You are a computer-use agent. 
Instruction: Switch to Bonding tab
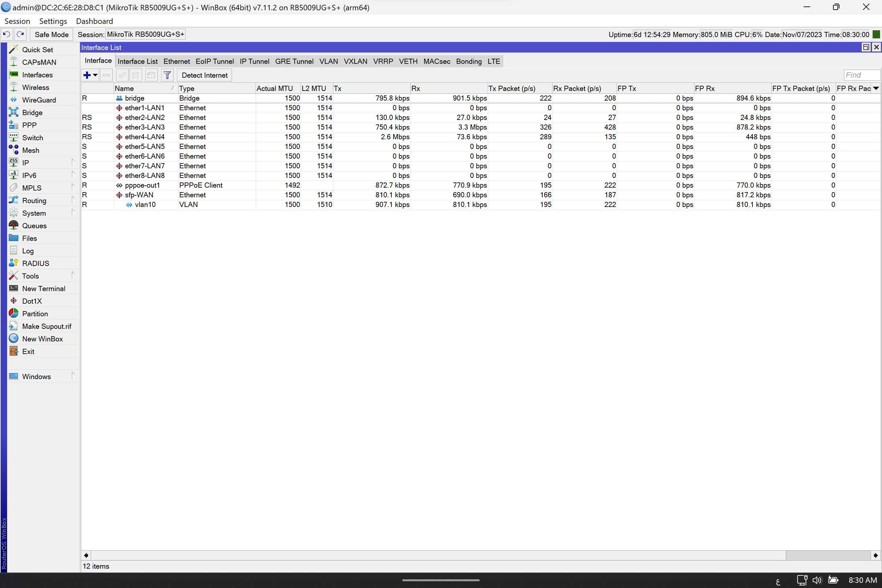pos(468,61)
